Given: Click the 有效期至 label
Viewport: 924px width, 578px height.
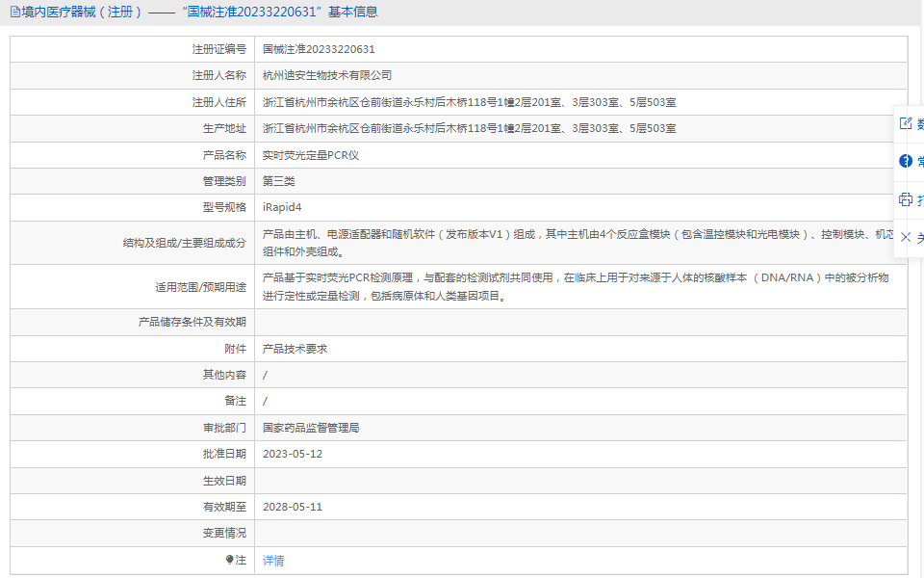Looking at the screenshot, I should click(224, 508).
